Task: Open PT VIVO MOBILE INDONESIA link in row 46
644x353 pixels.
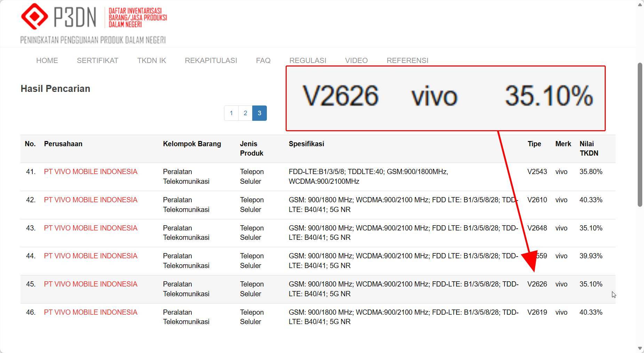Action: point(90,312)
